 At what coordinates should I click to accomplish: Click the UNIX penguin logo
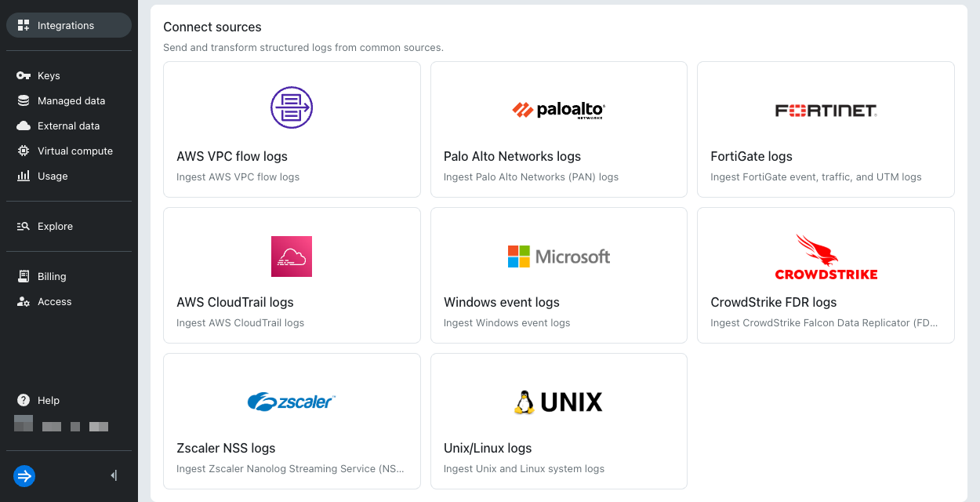click(x=559, y=402)
